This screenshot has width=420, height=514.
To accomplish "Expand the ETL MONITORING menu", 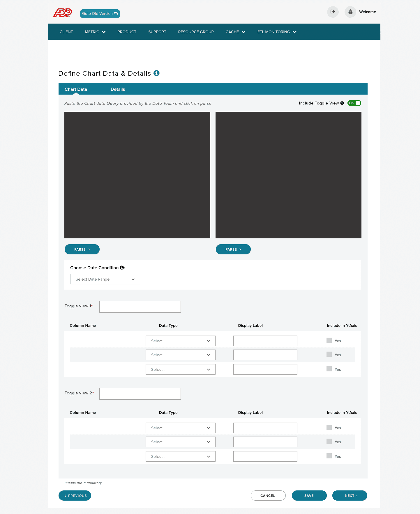I will 277,32.
